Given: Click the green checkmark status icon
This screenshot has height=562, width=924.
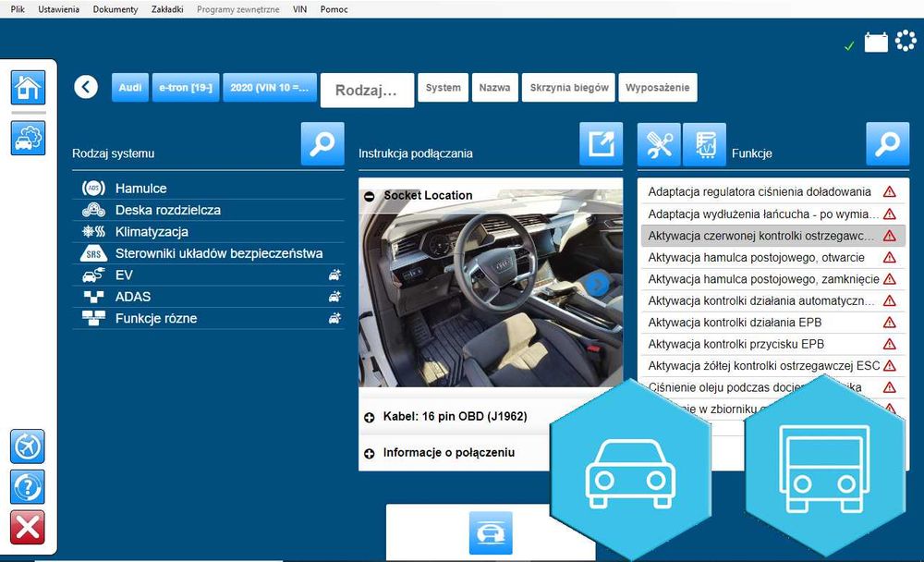Looking at the screenshot, I should (x=849, y=45).
